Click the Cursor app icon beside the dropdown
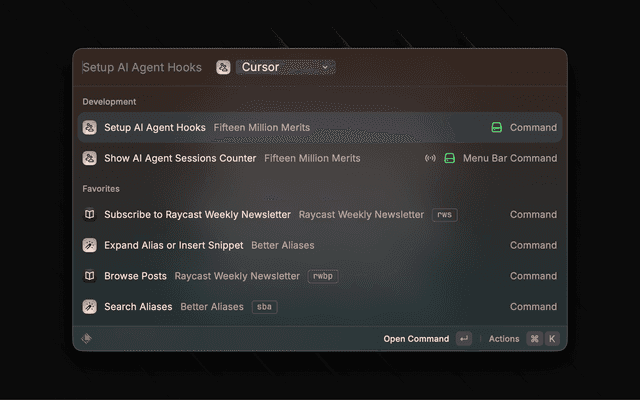Screen dimensions: 640x400 click(223, 67)
